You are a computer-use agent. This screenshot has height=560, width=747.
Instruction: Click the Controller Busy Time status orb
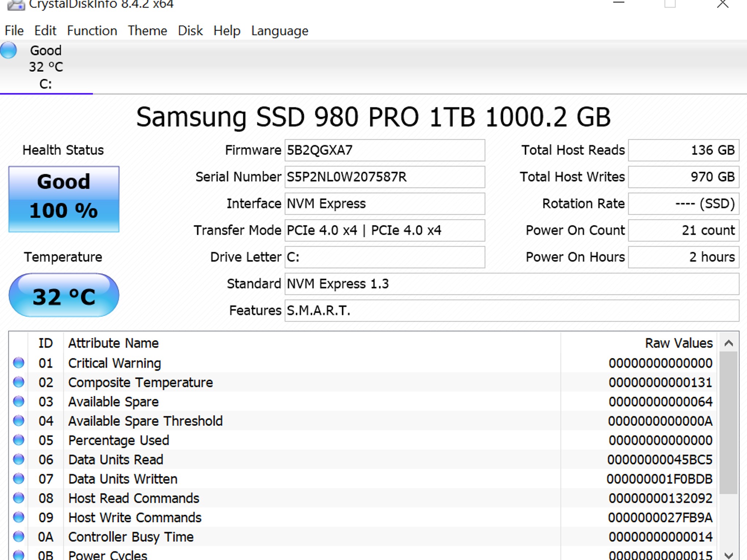click(19, 537)
